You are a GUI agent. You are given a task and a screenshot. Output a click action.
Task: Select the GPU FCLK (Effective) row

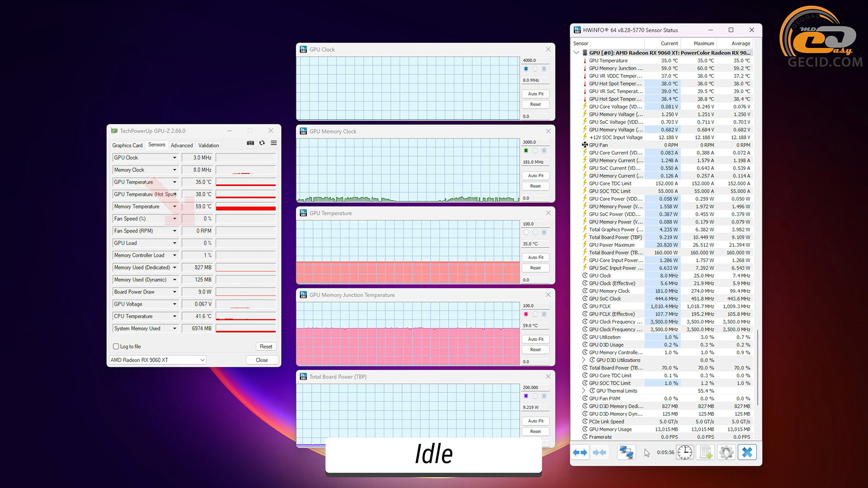tap(666, 314)
